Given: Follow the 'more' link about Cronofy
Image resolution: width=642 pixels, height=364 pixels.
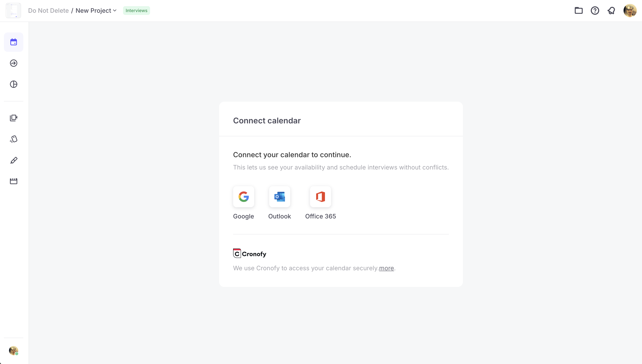Looking at the screenshot, I should point(386,268).
